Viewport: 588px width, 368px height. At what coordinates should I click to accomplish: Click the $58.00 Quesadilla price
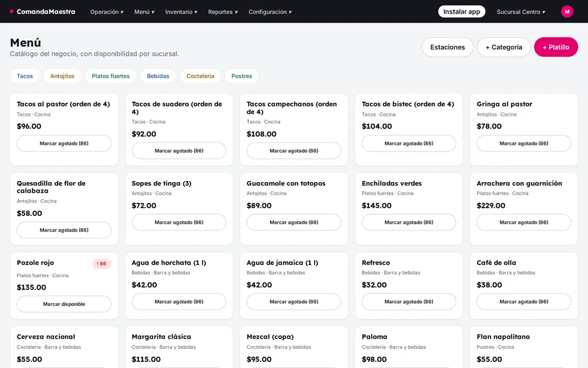click(x=29, y=213)
